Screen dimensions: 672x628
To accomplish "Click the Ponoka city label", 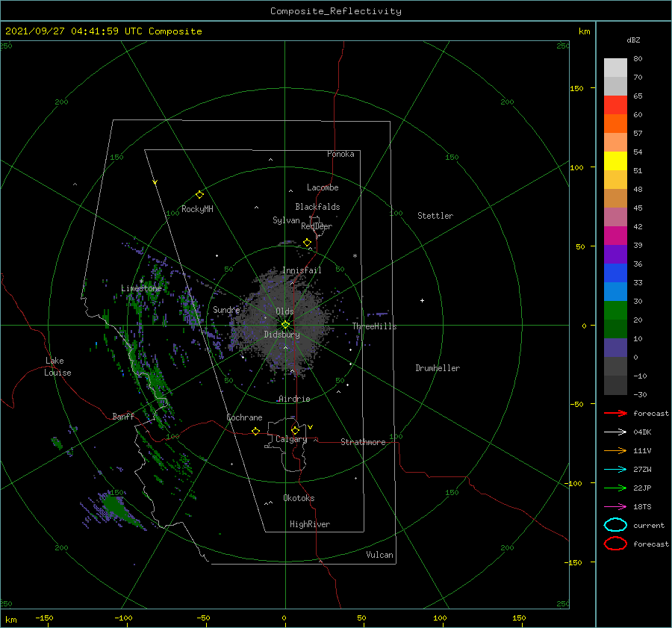I will [340, 154].
